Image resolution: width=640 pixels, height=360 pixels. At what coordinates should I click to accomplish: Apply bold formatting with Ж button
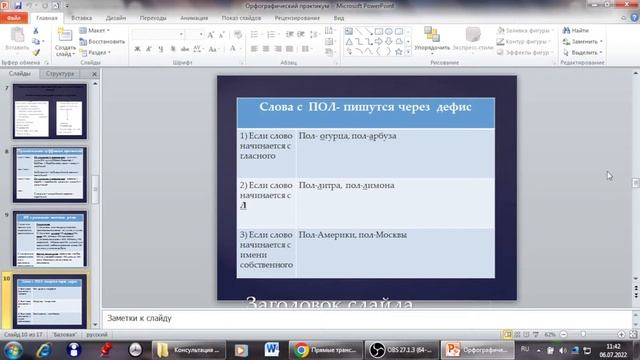138,49
